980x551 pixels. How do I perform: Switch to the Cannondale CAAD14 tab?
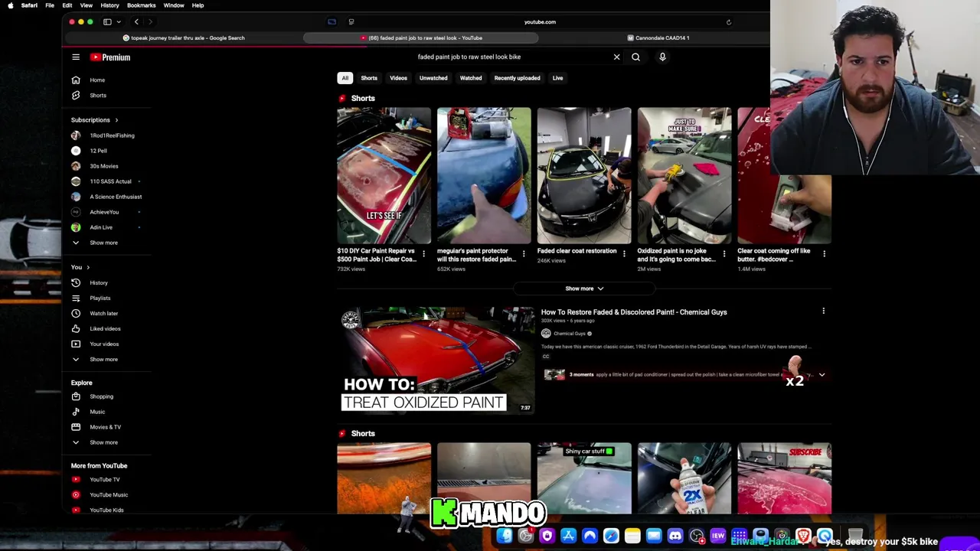[658, 37]
